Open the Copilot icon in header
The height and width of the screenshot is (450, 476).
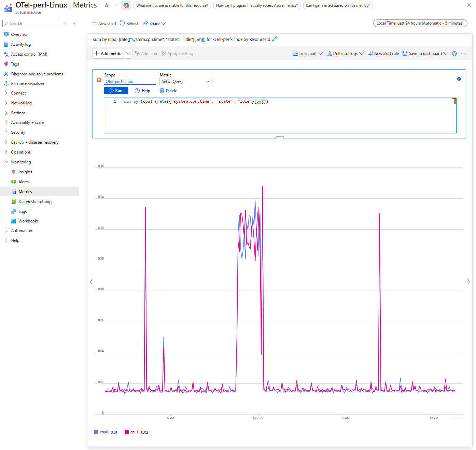(126, 5)
